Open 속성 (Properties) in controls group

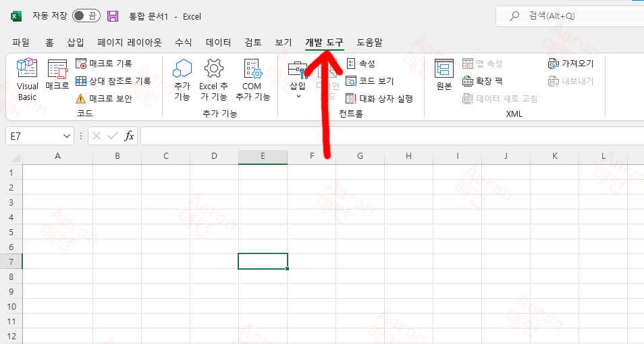[x=361, y=64]
